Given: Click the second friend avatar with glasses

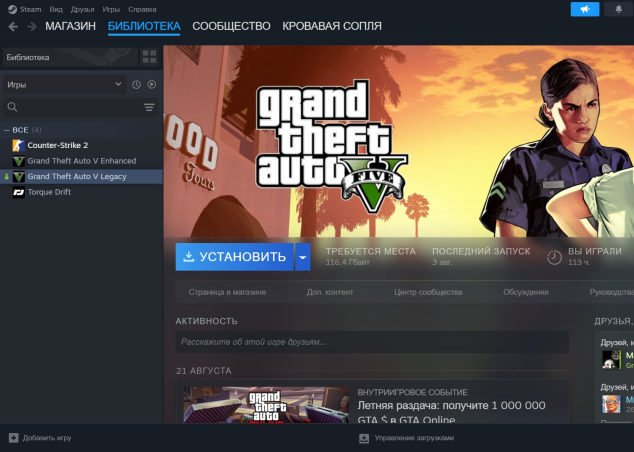Looking at the screenshot, I should coord(611,404).
